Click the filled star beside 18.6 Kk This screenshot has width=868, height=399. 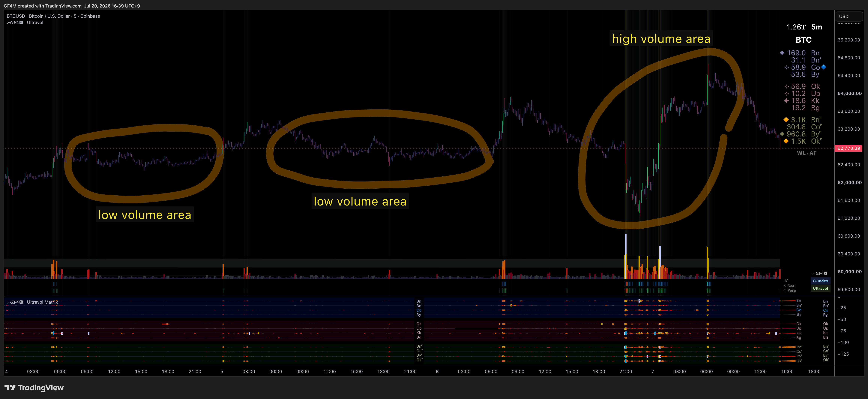pyautogui.click(x=786, y=101)
